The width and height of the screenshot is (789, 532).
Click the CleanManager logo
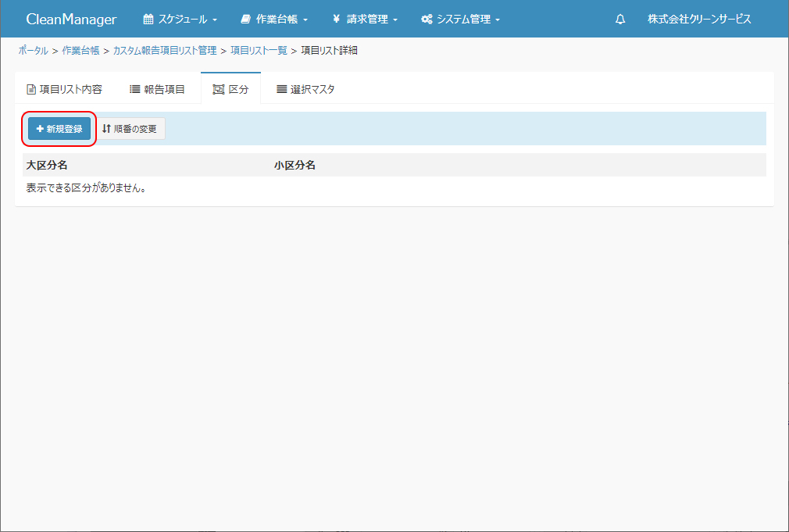pyautogui.click(x=71, y=20)
